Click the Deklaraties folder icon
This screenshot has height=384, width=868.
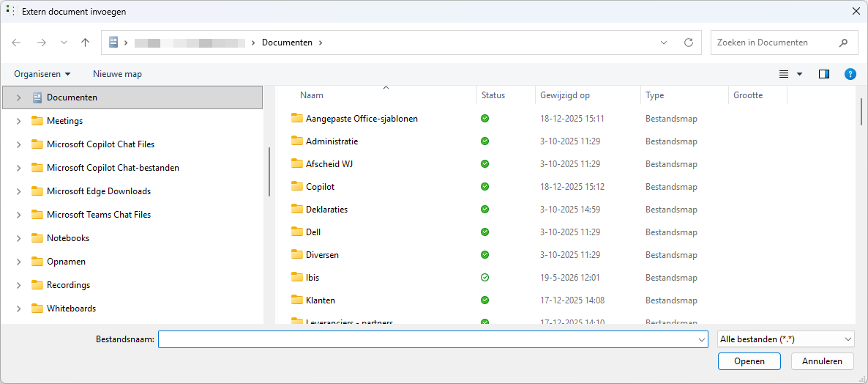click(x=297, y=209)
